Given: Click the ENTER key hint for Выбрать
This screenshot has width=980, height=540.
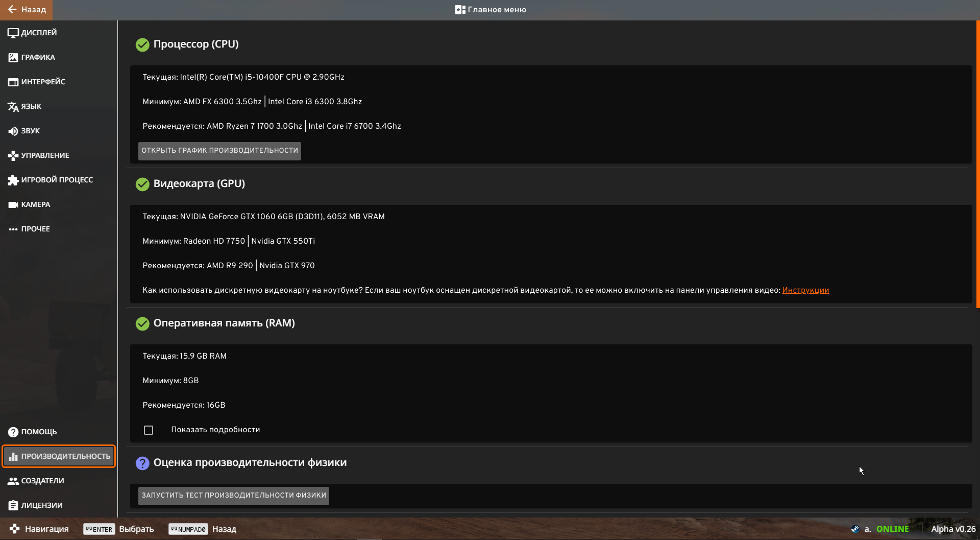Looking at the screenshot, I should pyautogui.click(x=99, y=529).
